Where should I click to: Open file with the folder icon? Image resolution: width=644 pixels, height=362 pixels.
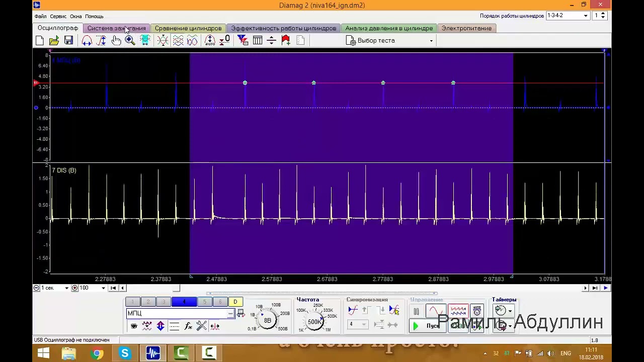[x=54, y=41]
